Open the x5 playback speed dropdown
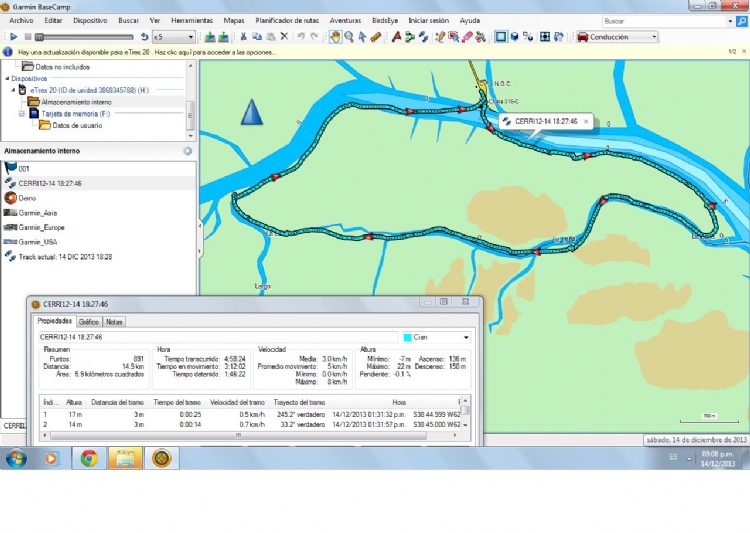This screenshot has height=533, width=750. [x=173, y=37]
